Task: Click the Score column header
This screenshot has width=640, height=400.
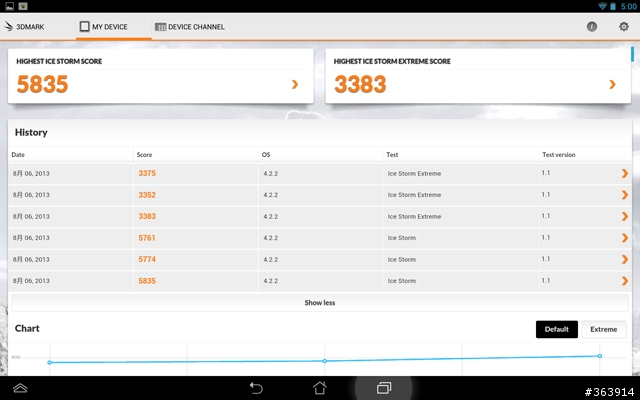Action: point(144,155)
